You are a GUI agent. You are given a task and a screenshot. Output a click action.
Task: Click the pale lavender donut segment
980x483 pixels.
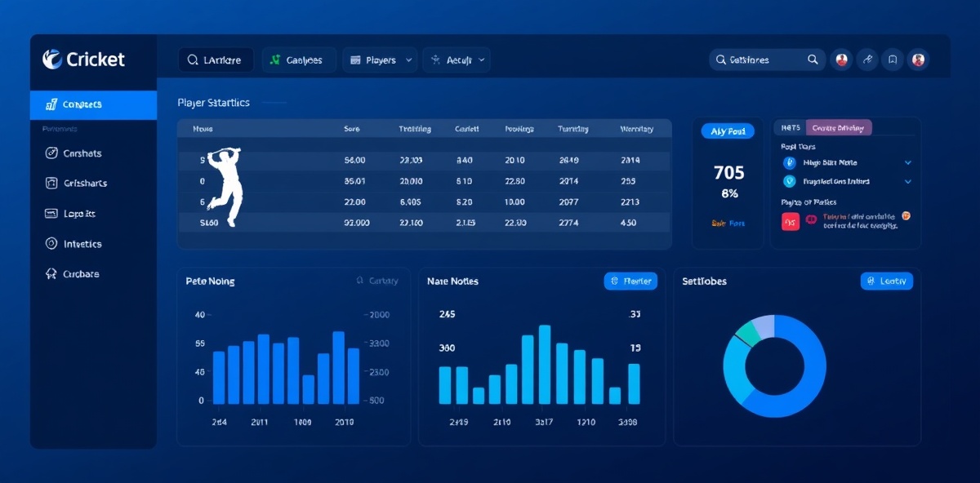(x=763, y=326)
